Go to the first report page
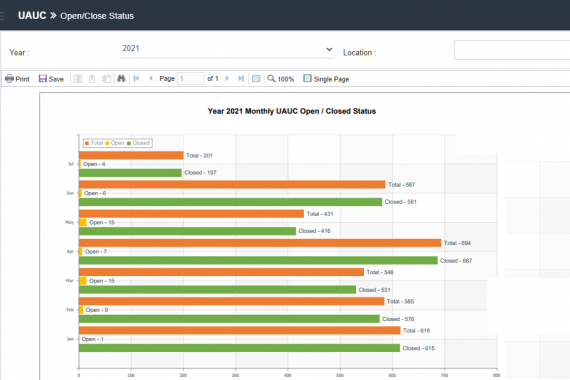Image resolution: width=570 pixels, height=380 pixels. pos(136,79)
